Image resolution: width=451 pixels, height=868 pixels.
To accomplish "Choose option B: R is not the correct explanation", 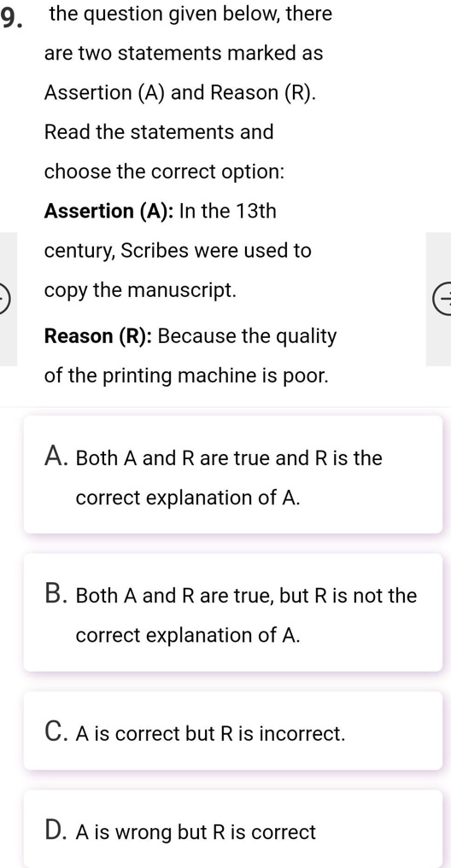I will click(x=232, y=612).
